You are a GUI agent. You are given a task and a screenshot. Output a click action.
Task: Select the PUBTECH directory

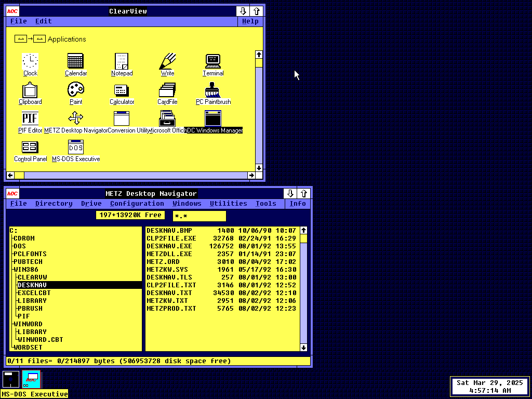[28, 262]
